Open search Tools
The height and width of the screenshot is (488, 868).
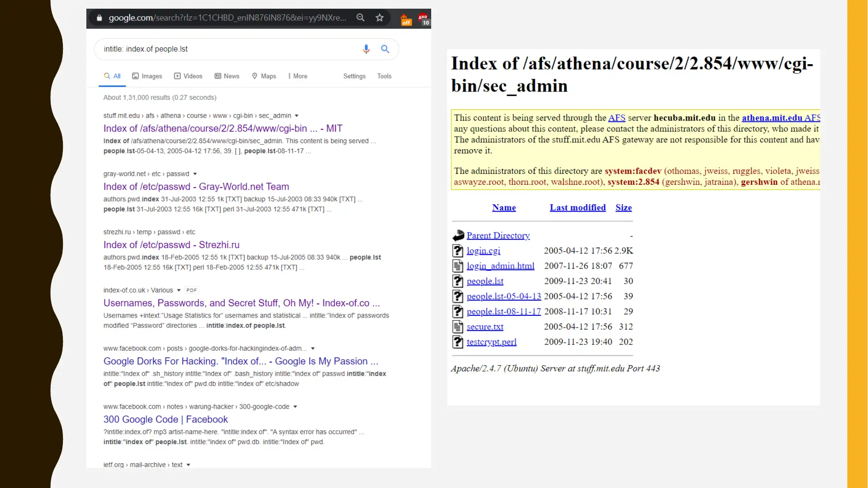pyautogui.click(x=384, y=76)
